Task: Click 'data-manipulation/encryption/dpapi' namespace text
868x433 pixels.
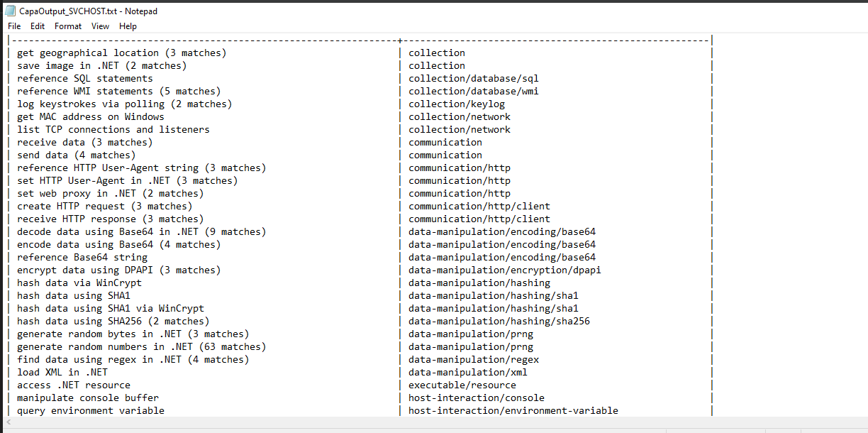Action: pos(505,270)
